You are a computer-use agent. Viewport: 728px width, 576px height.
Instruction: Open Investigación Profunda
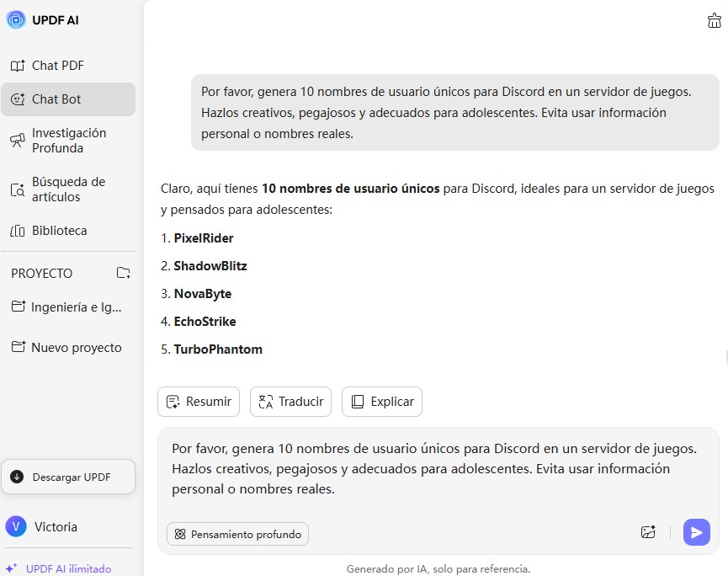69,141
